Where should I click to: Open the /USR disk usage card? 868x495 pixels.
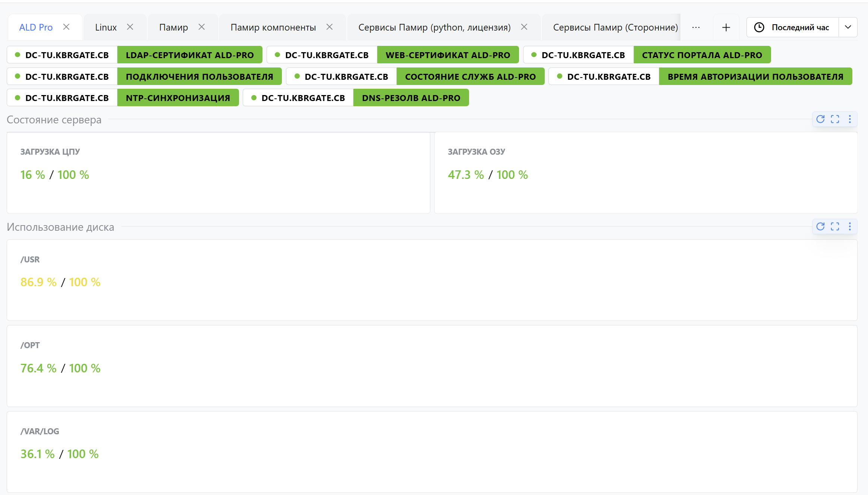pyautogui.click(x=432, y=280)
